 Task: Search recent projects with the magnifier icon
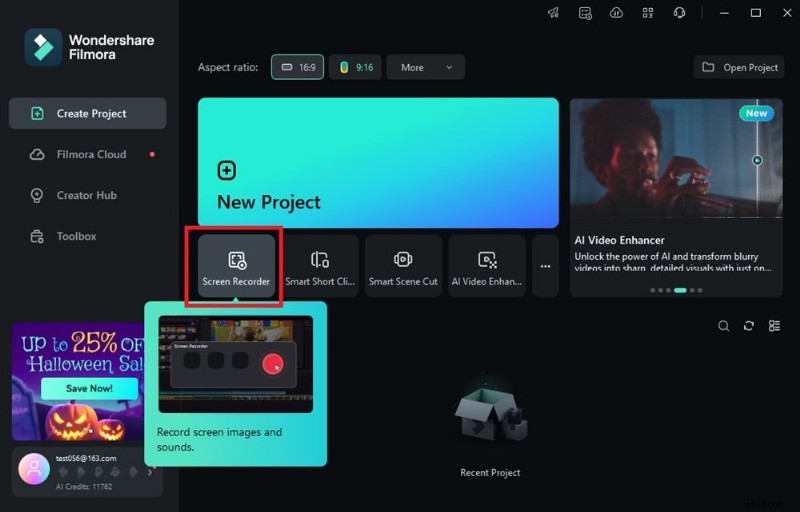(724, 326)
